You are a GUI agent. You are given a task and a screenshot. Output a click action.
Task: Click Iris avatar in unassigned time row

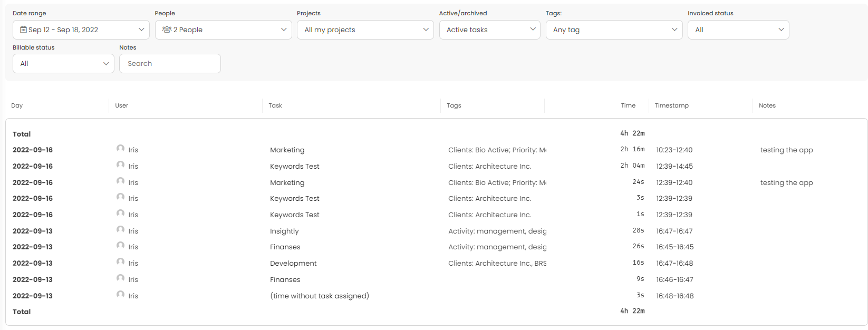121,295
